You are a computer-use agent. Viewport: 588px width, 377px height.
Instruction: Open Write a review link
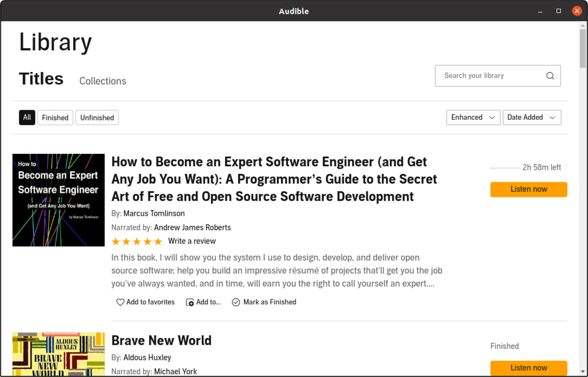(x=192, y=241)
